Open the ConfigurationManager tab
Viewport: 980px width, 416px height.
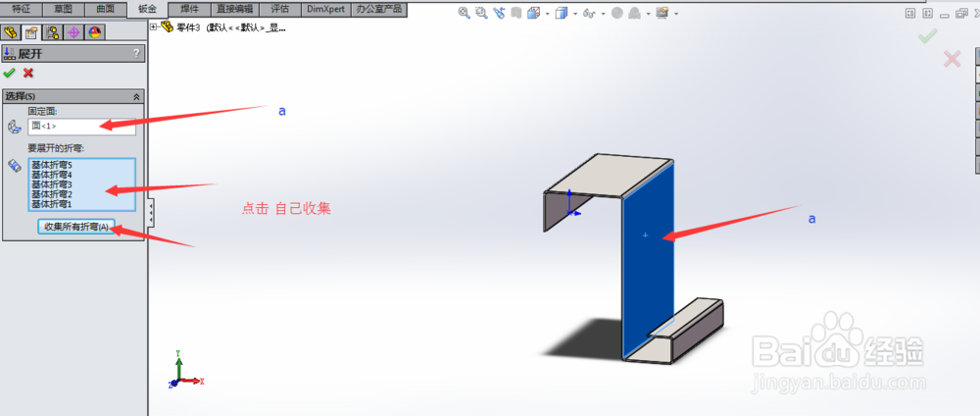point(53,32)
